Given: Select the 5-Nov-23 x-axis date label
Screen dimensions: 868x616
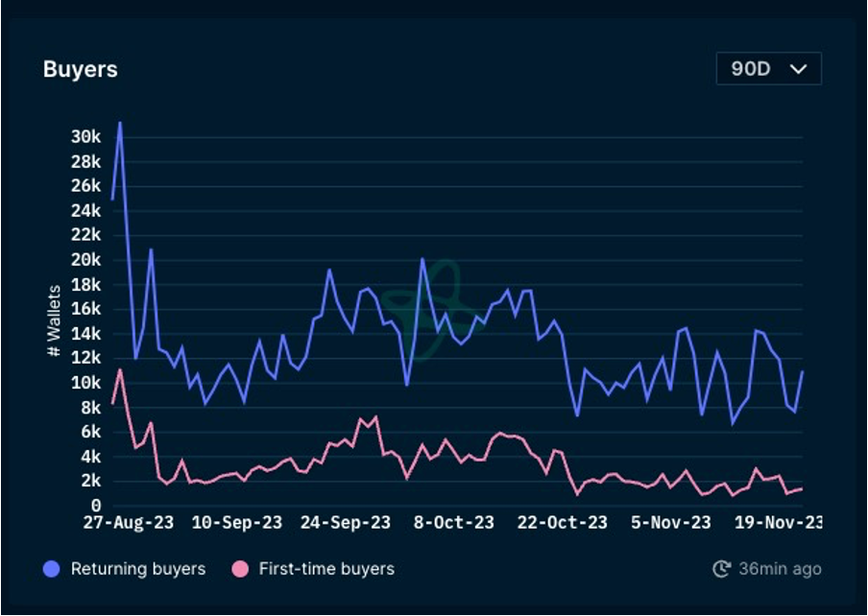Looking at the screenshot, I should (671, 523).
